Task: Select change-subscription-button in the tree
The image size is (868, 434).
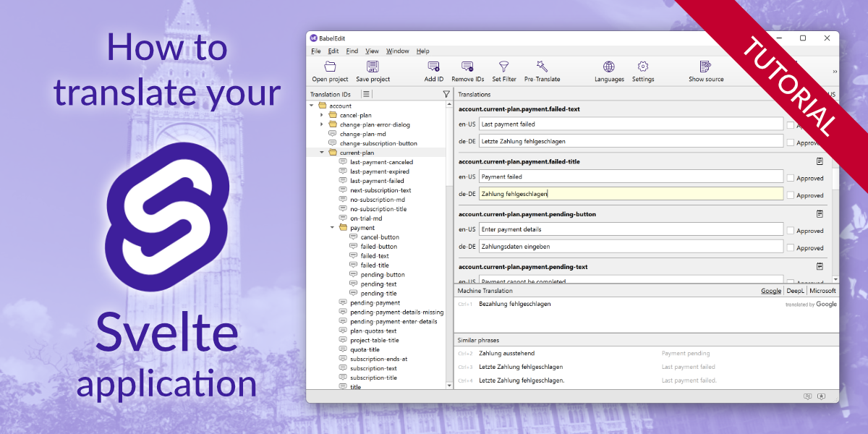Action: pyautogui.click(x=378, y=143)
